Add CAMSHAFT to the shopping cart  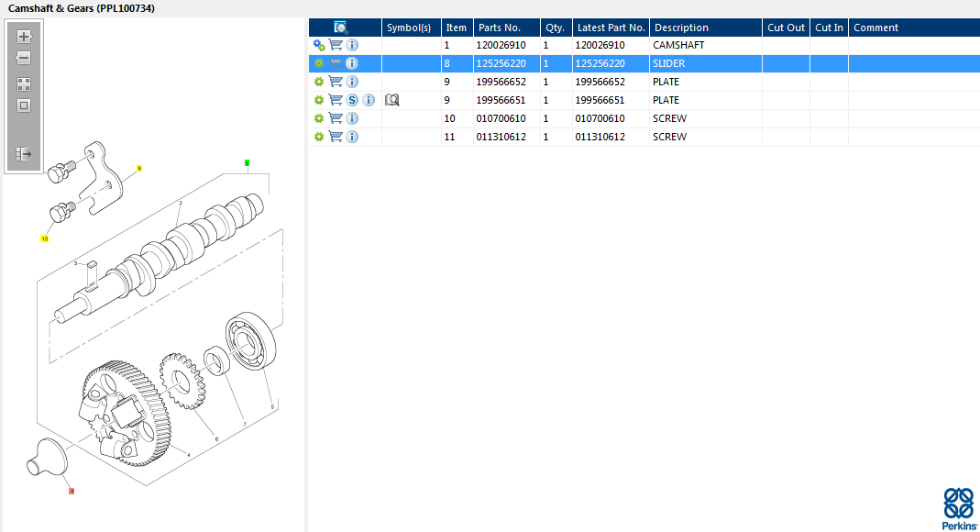[336, 45]
